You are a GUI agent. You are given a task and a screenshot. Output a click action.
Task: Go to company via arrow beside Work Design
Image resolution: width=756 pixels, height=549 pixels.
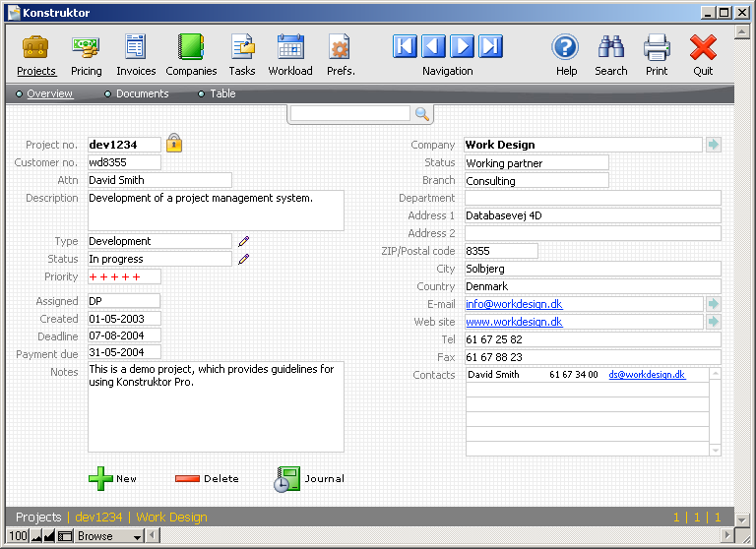714,144
